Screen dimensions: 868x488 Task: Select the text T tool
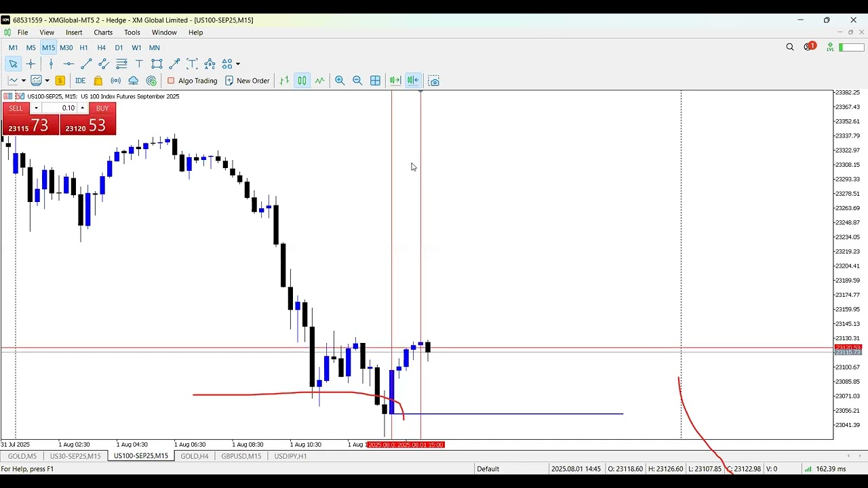[x=139, y=64]
